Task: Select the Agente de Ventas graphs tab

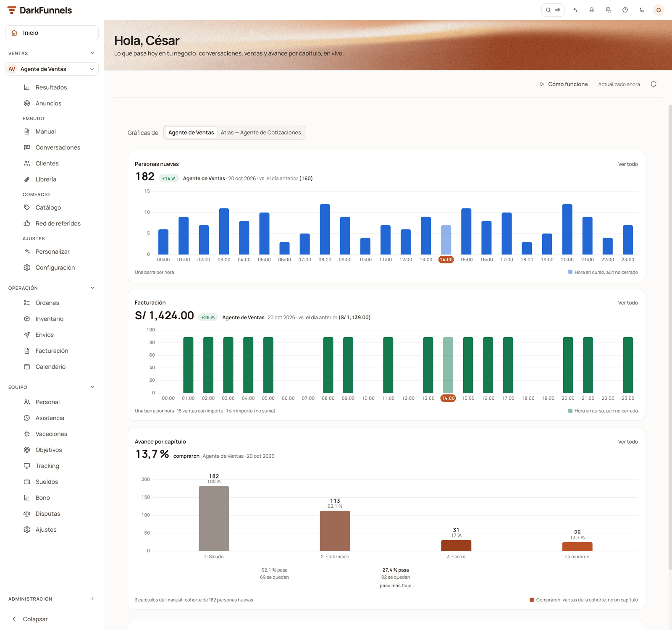Action: click(191, 133)
